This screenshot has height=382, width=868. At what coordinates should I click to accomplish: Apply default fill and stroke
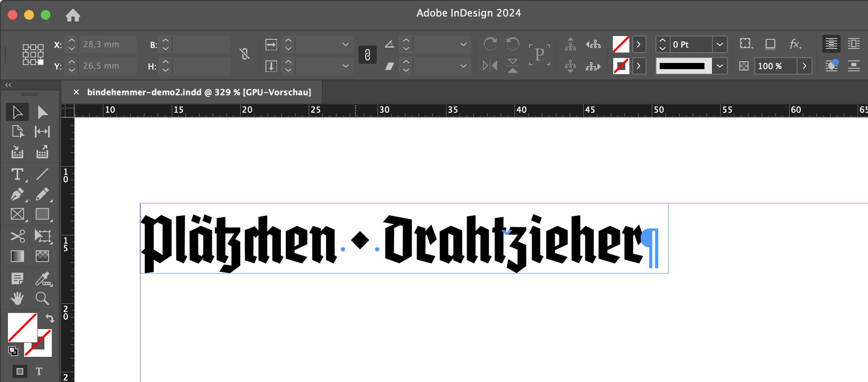click(x=13, y=350)
